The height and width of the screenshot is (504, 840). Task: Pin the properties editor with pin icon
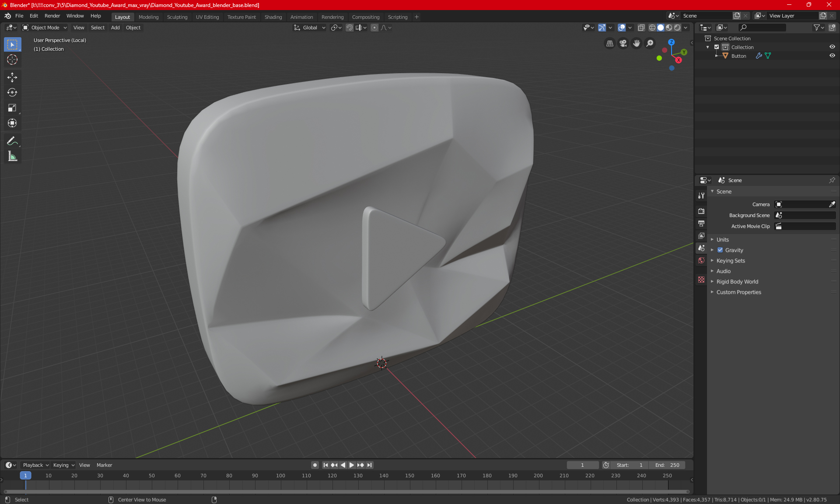[x=832, y=180]
